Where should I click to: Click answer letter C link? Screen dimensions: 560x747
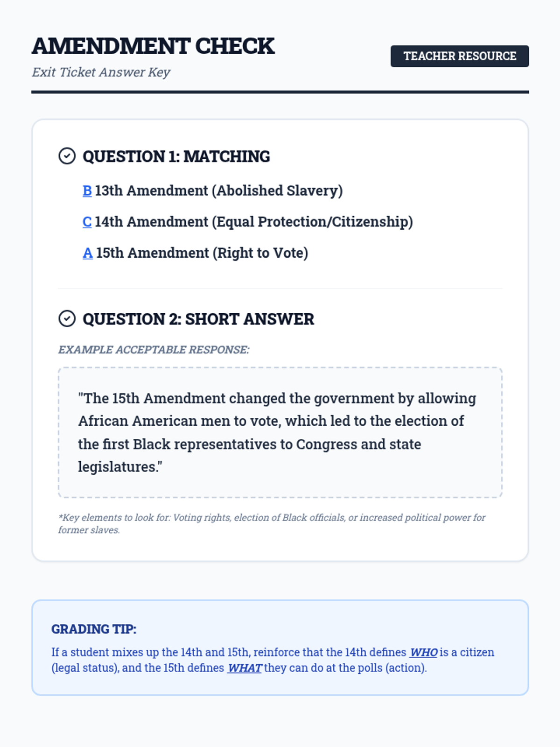tap(87, 222)
